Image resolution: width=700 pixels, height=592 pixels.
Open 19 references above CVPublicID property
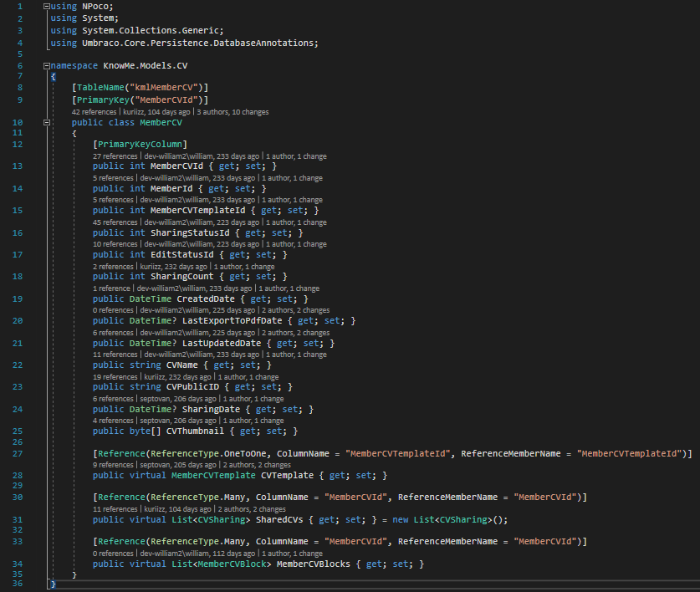[115, 377]
